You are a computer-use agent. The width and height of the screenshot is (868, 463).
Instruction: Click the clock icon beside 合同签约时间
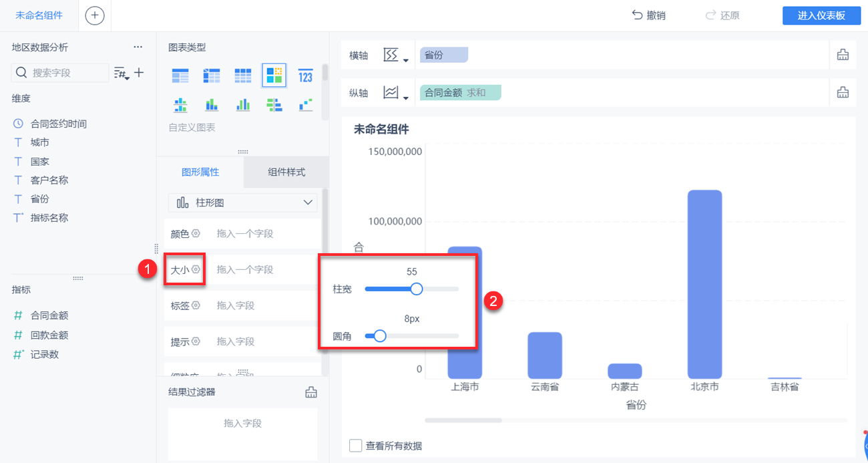[x=18, y=124]
